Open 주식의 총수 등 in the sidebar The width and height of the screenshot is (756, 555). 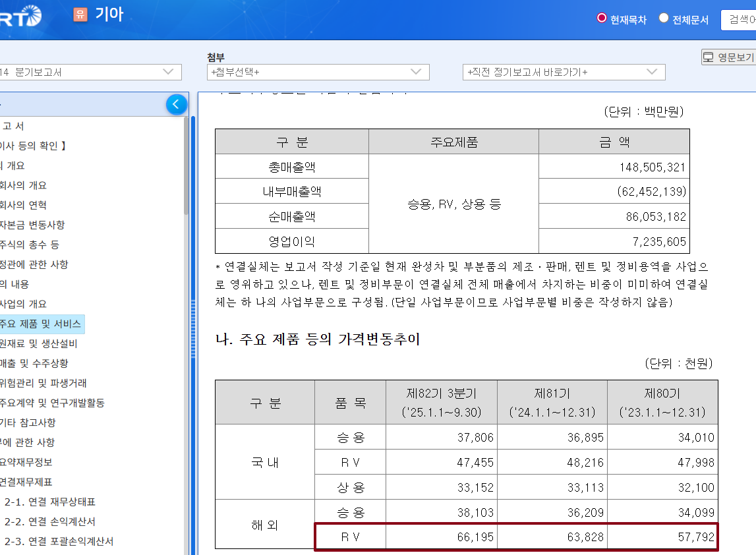click(30, 245)
